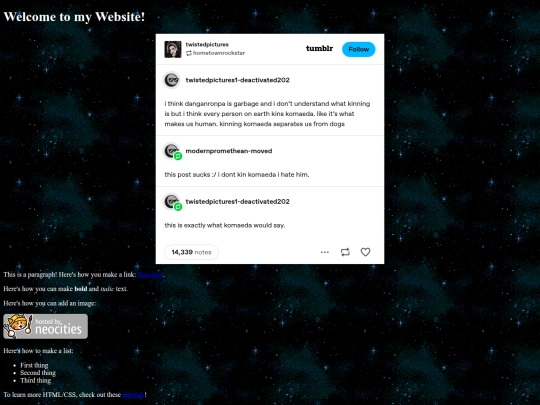Image resolution: width=540 pixels, height=405 pixels.
Task: Follow the Neocities link in the paragraph
Action: pos(150,275)
